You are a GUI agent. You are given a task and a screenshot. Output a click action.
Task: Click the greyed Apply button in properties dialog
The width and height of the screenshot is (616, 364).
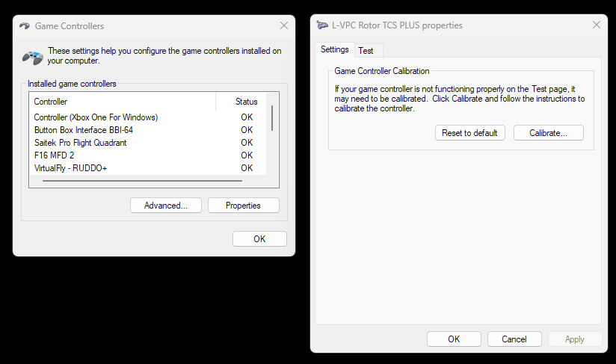click(x=575, y=339)
